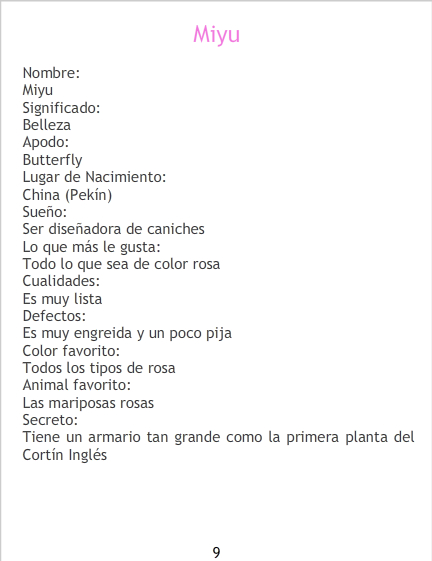
Task: Click the Significado: label
Action: (61, 108)
